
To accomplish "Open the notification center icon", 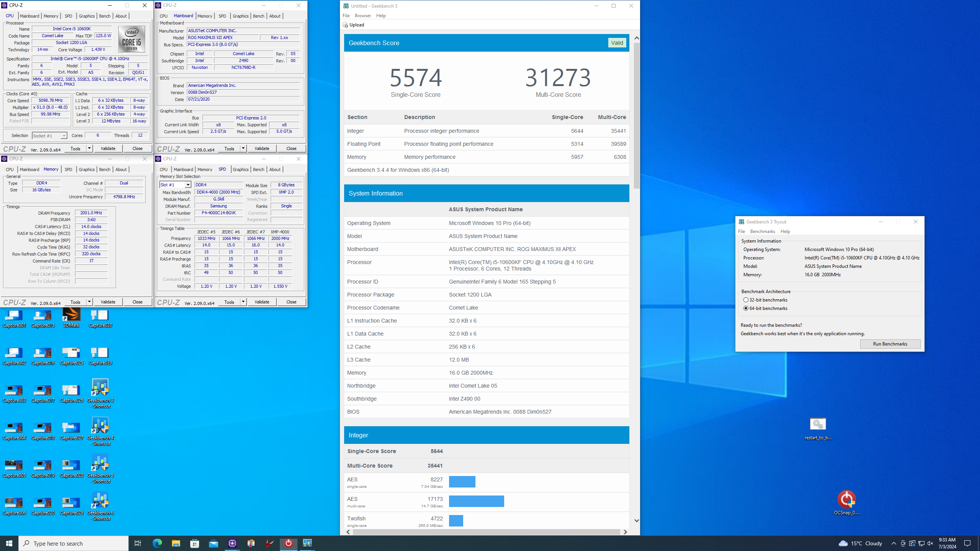I will click(967, 543).
